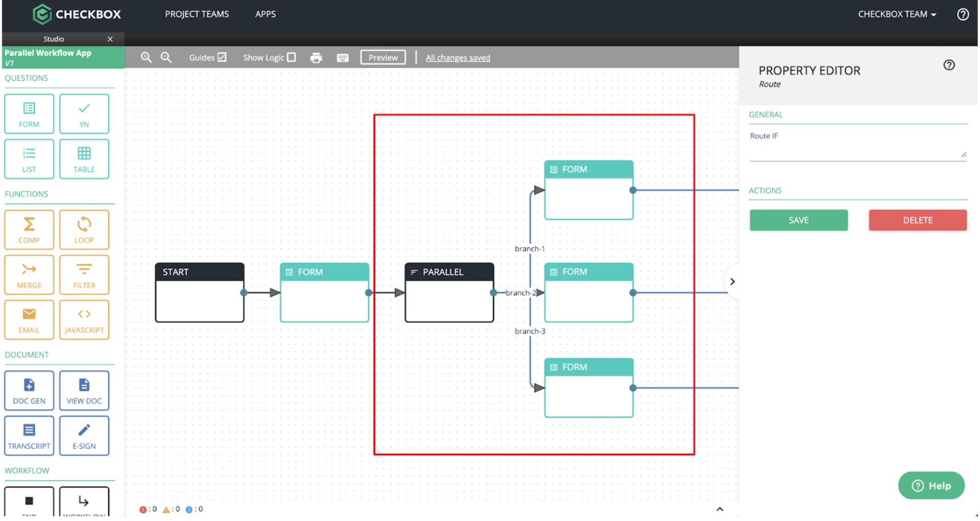This screenshot has height=521, width=980.
Task: Open the APPS menu
Action: (x=265, y=14)
